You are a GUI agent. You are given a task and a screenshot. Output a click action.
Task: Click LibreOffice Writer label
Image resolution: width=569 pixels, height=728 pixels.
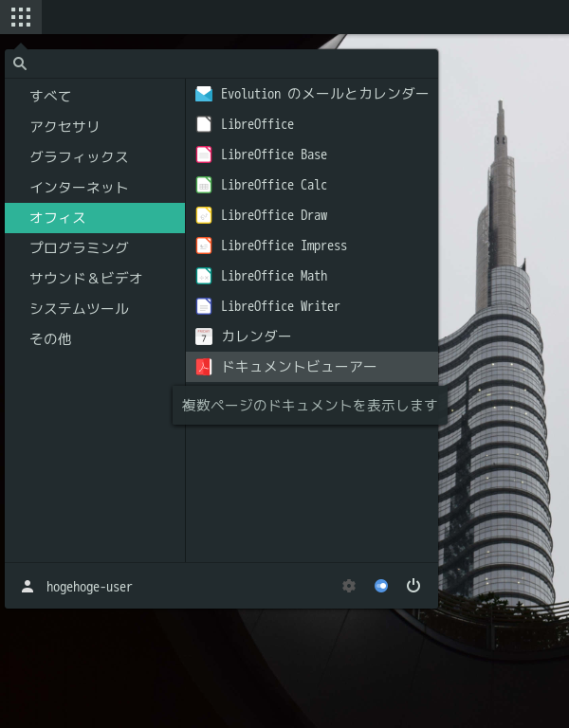click(281, 306)
